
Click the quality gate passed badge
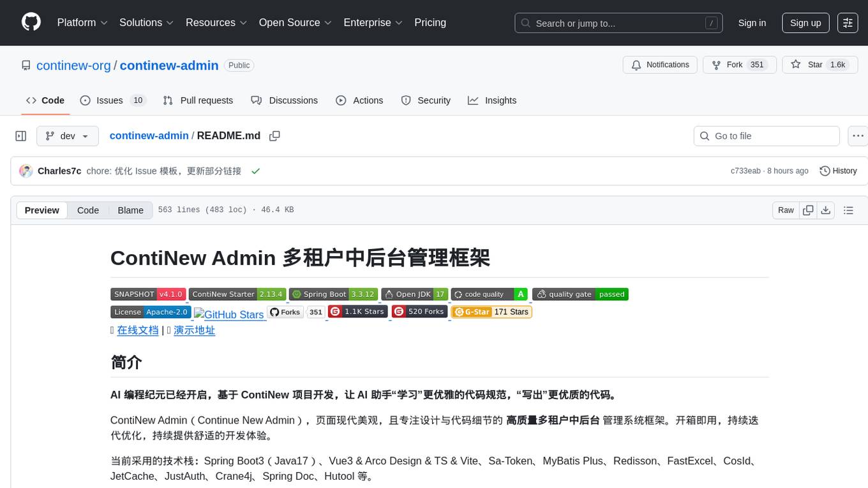point(580,294)
